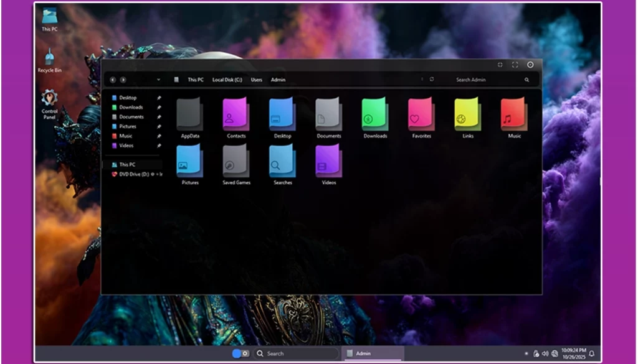Click Local Disk (C:) breadcrumb
The height and width of the screenshot is (364, 638).
[x=227, y=80]
